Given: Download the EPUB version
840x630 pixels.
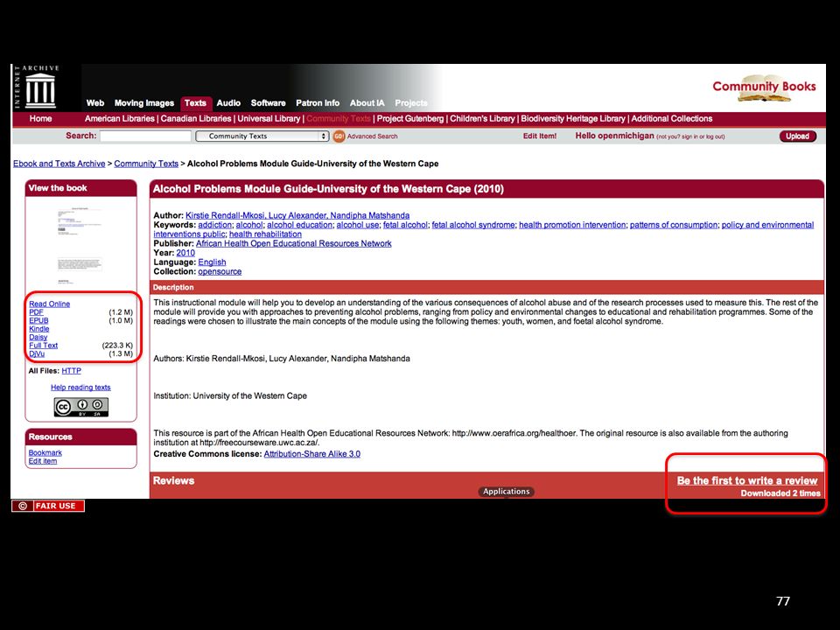Looking at the screenshot, I should click(x=38, y=320).
